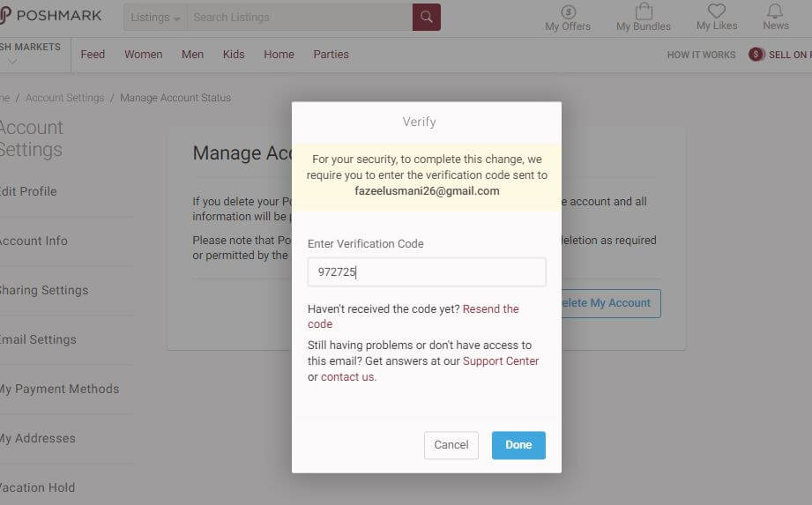Click the red search magnifier button

coord(426,17)
